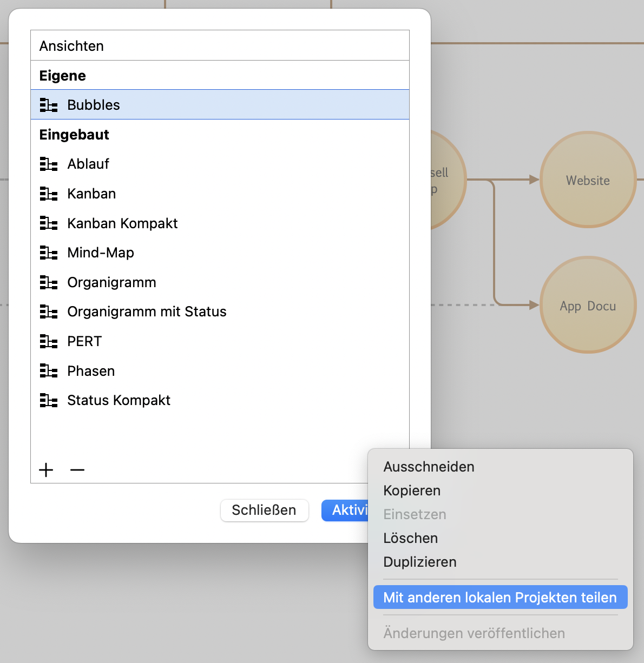Click the plus icon to add a view
This screenshot has height=663, width=644.
[47, 470]
